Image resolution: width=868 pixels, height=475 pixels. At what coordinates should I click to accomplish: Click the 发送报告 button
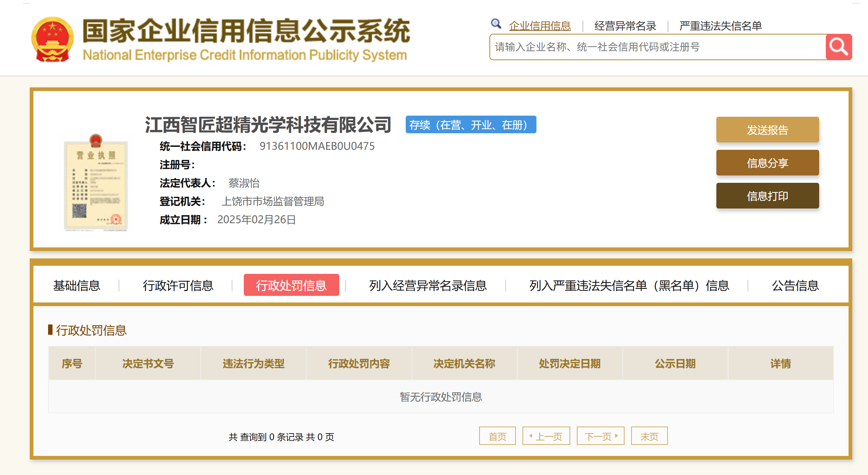(767, 130)
